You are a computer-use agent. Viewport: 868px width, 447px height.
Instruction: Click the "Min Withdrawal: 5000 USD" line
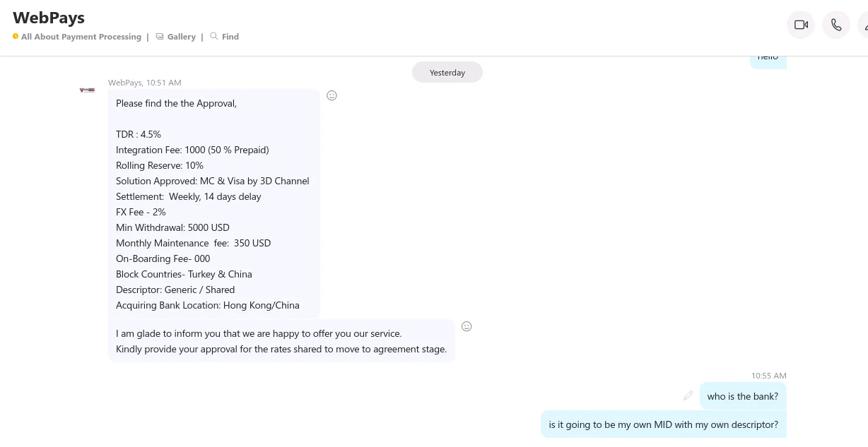pos(172,227)
